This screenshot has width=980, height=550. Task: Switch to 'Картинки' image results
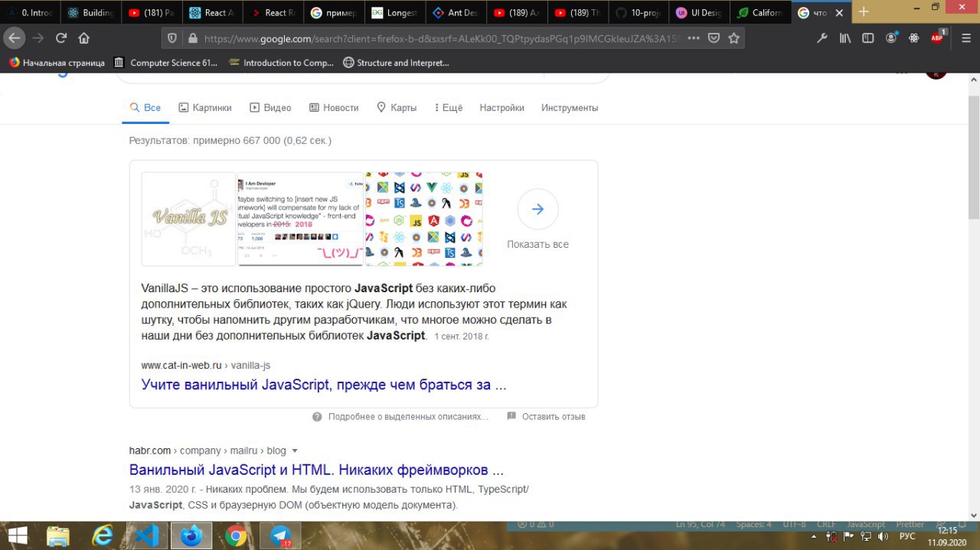tap(204, 108)
